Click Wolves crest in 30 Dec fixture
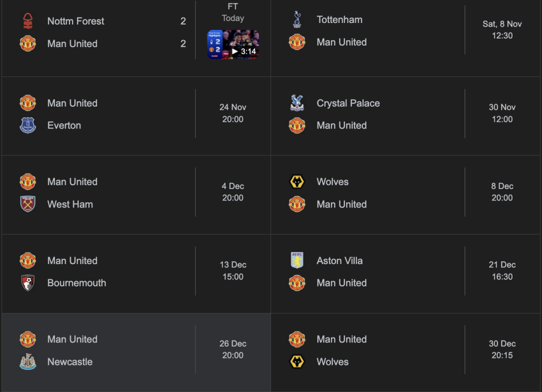This screenshot has width=542, height=392. (x=297, y=361)
